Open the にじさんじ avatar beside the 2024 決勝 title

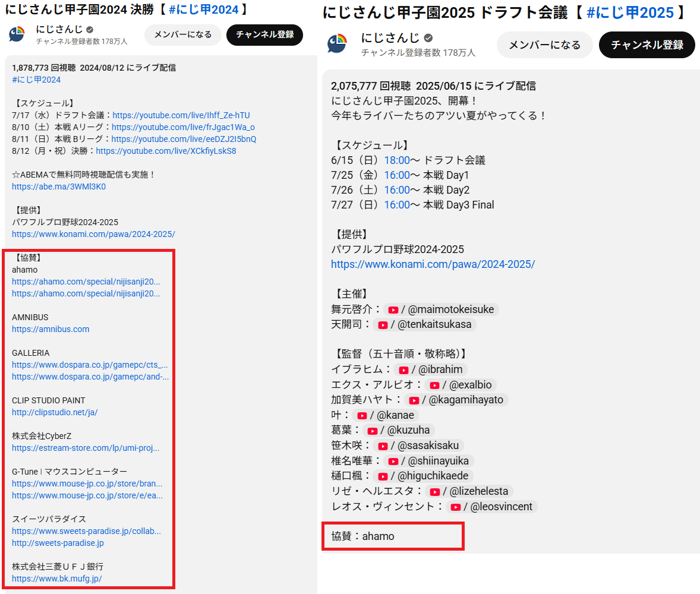(17, 34)
